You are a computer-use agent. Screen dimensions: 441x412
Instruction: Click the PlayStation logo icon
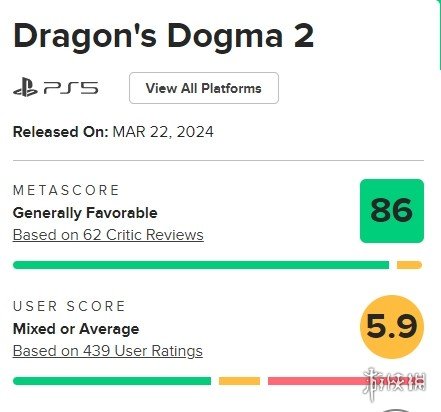pyautogui.click(x=25, y=87)
